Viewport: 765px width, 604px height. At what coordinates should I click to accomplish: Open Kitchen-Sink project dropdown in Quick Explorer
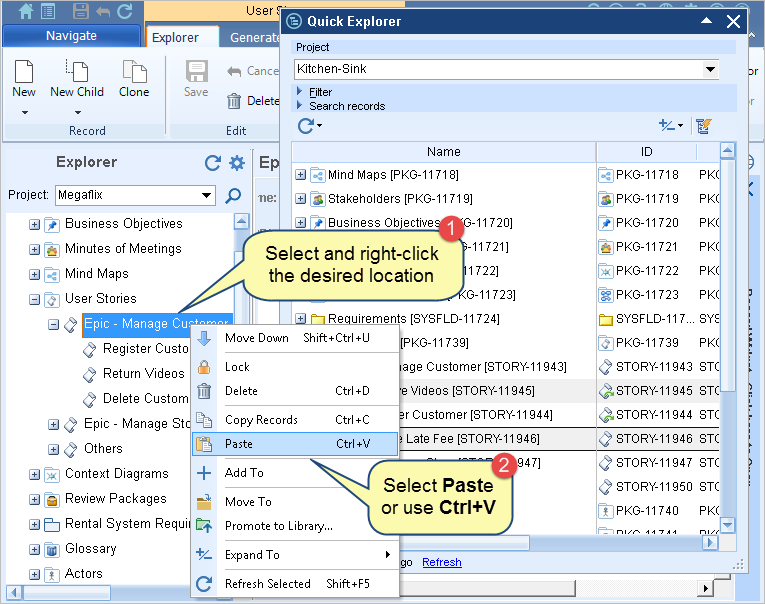click(710, 69)
